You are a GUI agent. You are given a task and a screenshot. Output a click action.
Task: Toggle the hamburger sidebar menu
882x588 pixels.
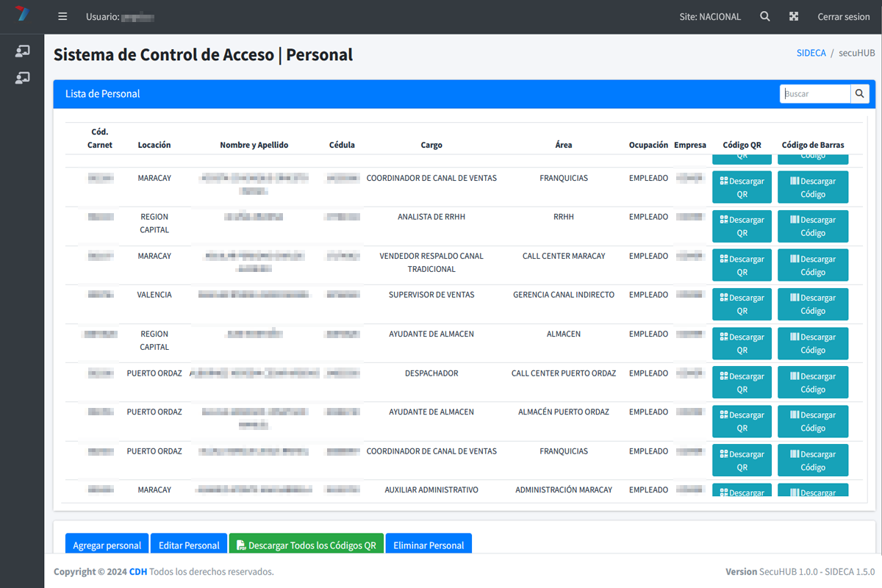tap(62, 16)
